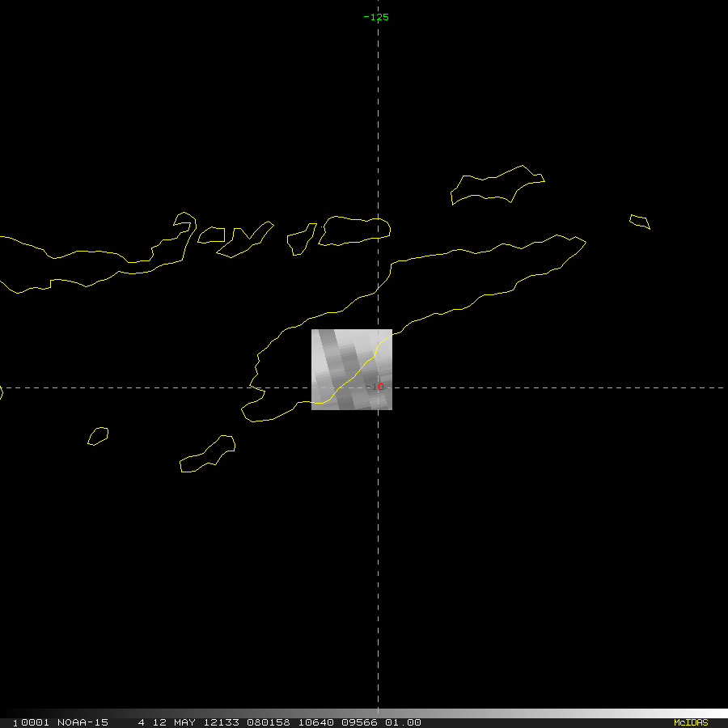728x728 pixels.
Task: Click the McIDAS logo label
Action: (690, 722)
